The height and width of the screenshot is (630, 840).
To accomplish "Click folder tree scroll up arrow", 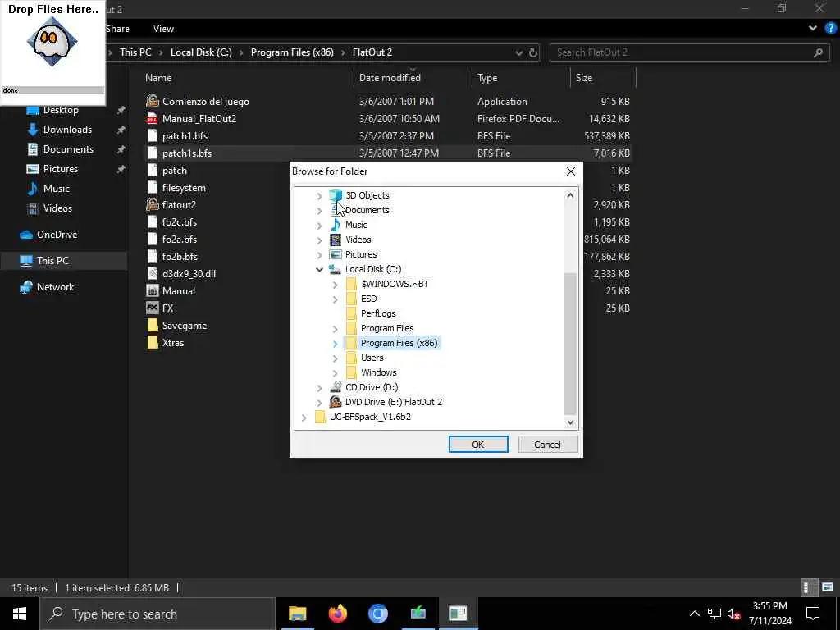I will pyautogui.click(x=571, y=195).
